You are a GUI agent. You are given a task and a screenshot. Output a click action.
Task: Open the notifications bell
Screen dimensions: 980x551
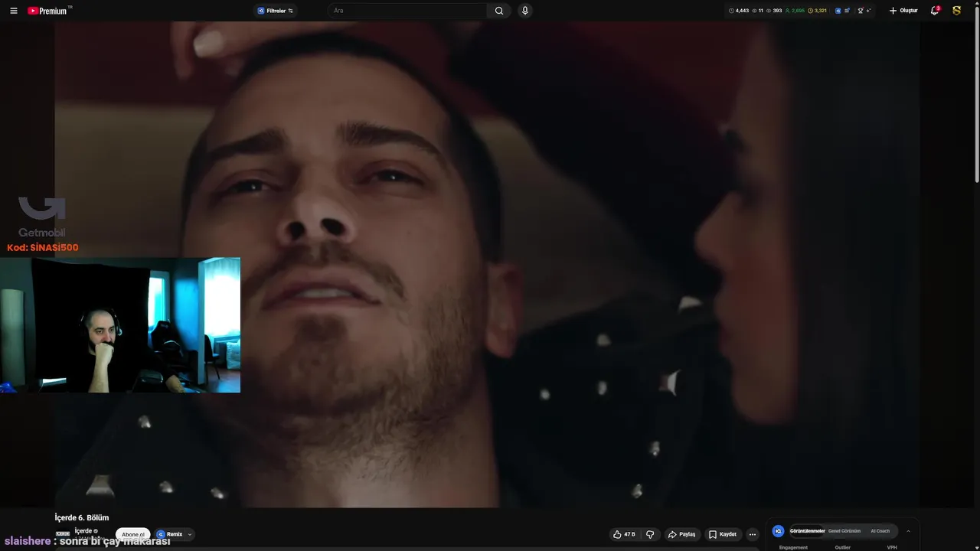[934, 11]
